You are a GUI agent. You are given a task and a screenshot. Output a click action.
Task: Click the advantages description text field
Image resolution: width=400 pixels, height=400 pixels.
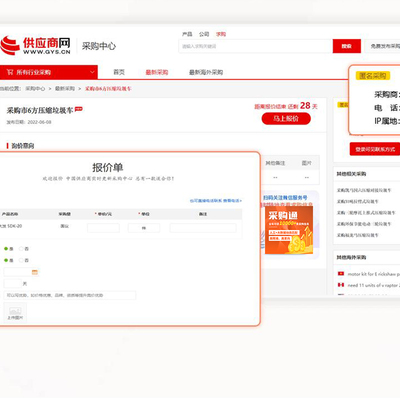click(70, 295)
